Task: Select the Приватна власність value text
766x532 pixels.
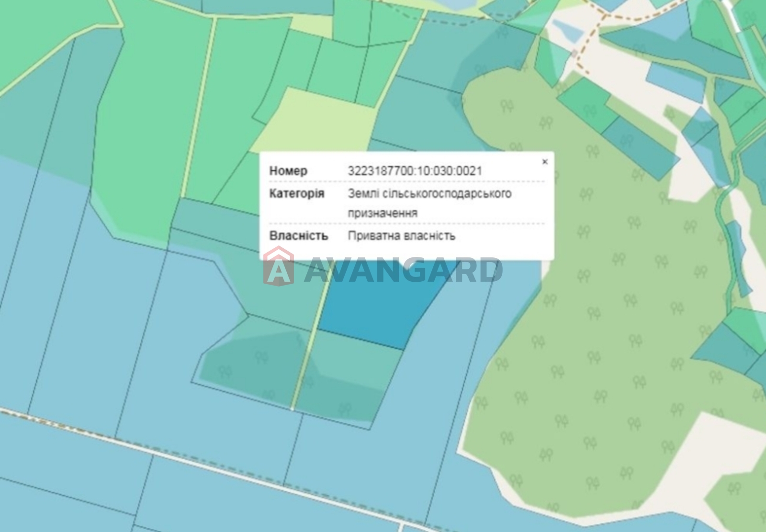Action: click(401, 236)
